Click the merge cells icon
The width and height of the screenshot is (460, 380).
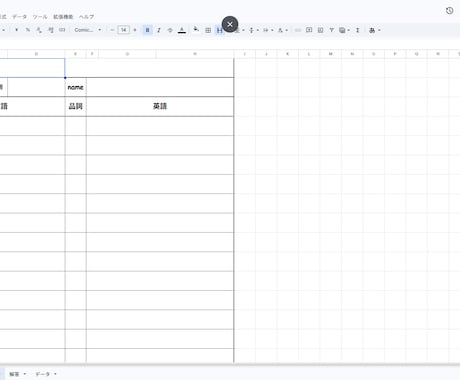coord(220,30)
